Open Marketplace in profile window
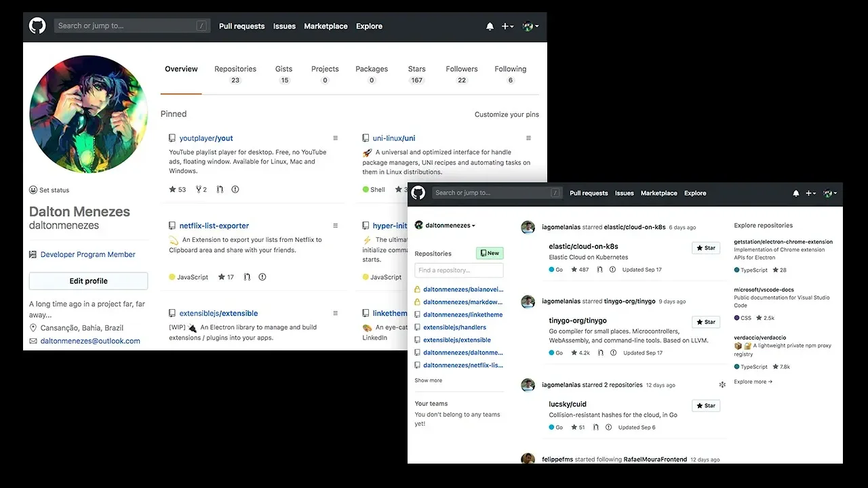Image resolution: width=868 pixels, height=488 pixels. click(325, 26)
